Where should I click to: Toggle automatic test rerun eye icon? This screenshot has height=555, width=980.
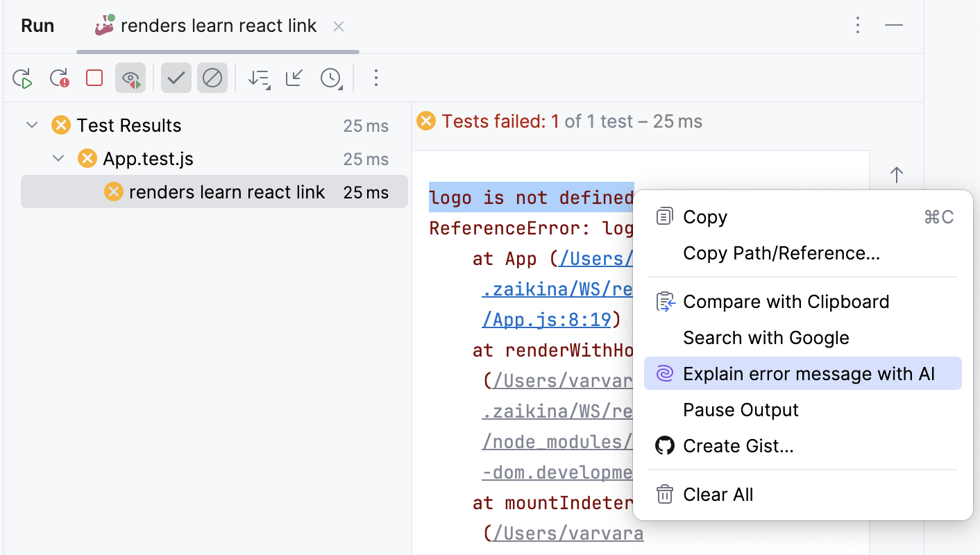pyautogui.click(x=130, y=78)
